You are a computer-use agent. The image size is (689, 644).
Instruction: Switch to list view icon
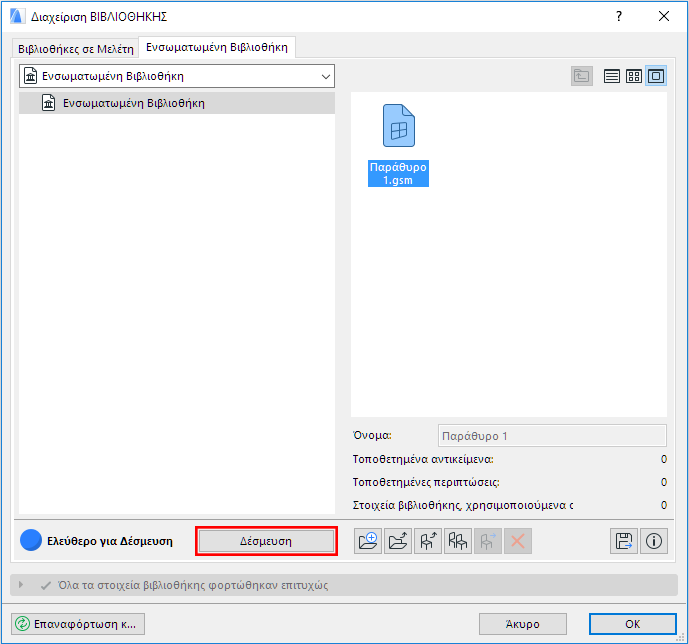click(x=612, y=76)
